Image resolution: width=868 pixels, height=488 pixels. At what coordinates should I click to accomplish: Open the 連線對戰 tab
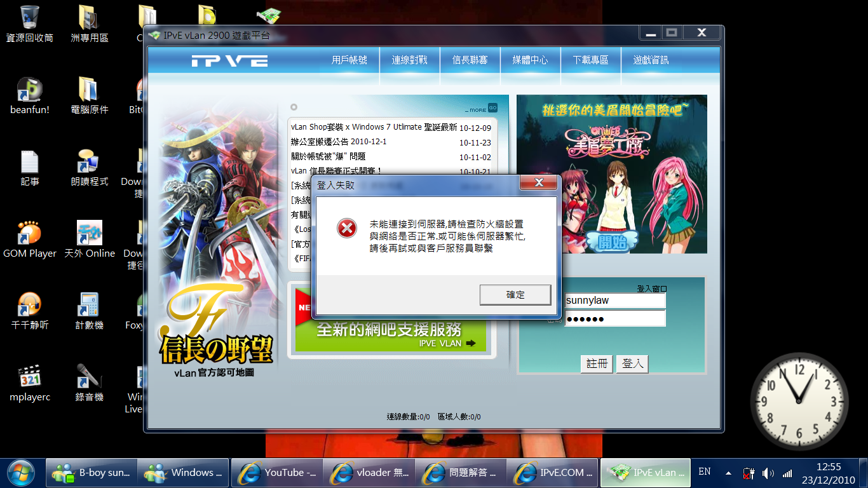click(410, 60)
